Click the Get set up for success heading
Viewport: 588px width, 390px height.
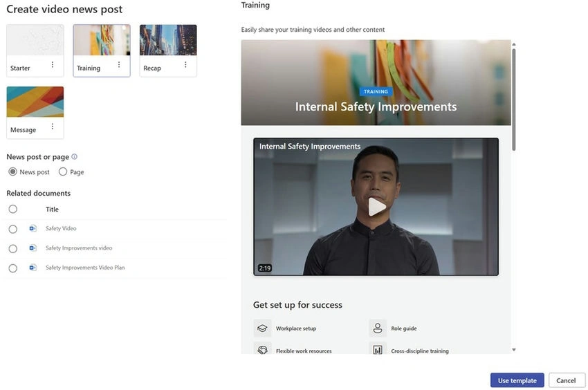(297, 305)
